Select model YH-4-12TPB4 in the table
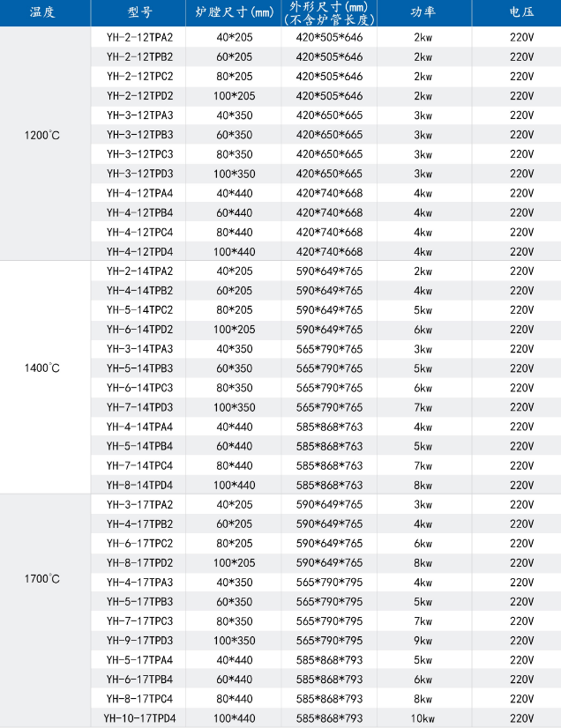 click(139, 212)
